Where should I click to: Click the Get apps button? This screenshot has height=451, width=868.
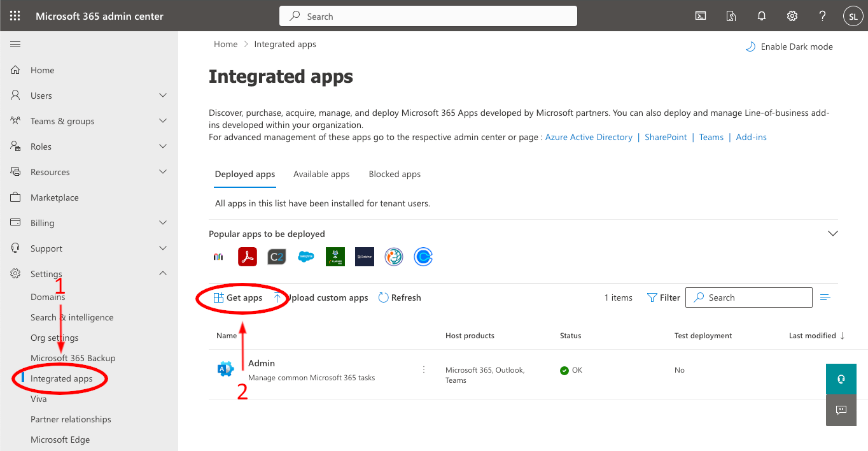click(x=238, y=297)
